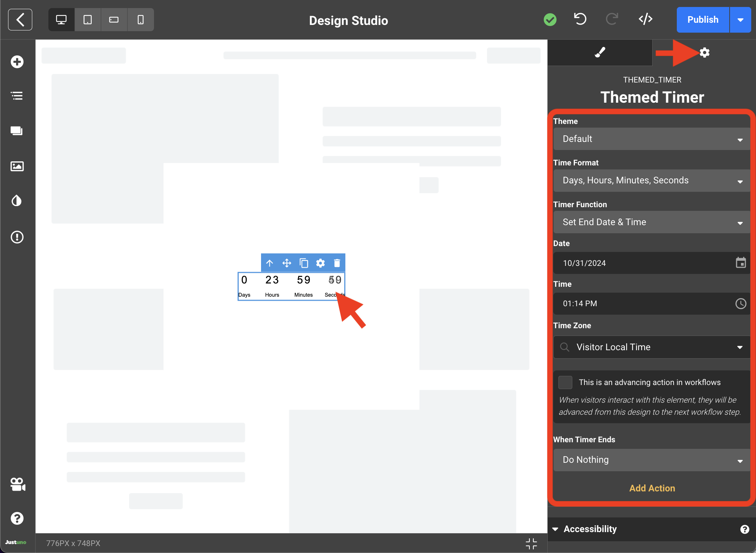This screenshot has width=756, height=553.
Task: Switch to mobile phone preview
Action: click(x=140, y=20)
